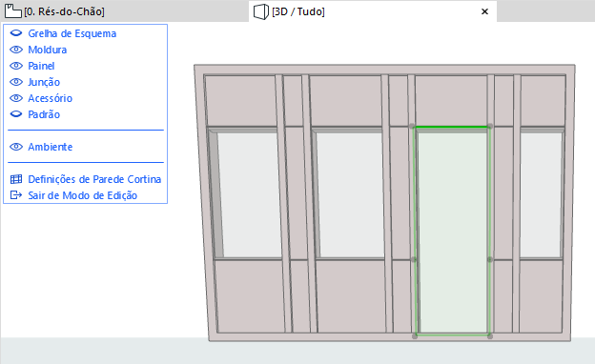595x364 pixels.
Task: Select the Acessório label
Action: point(51,98)
